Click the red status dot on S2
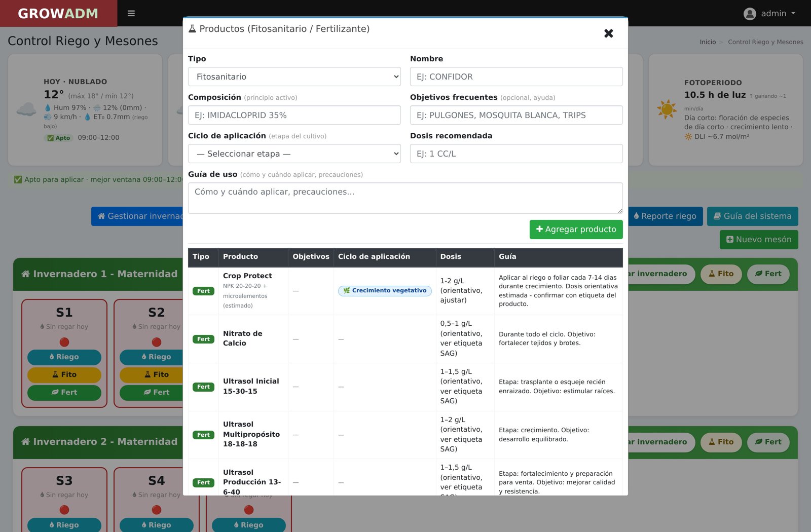The height and width of the screenshot is (532, 811). 157,343
